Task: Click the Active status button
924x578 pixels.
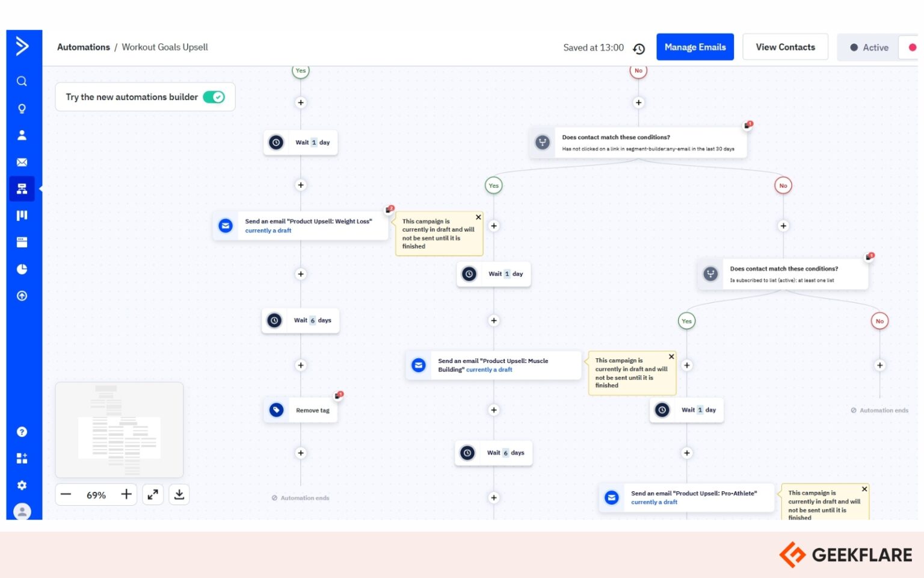Action: point(869,48)
